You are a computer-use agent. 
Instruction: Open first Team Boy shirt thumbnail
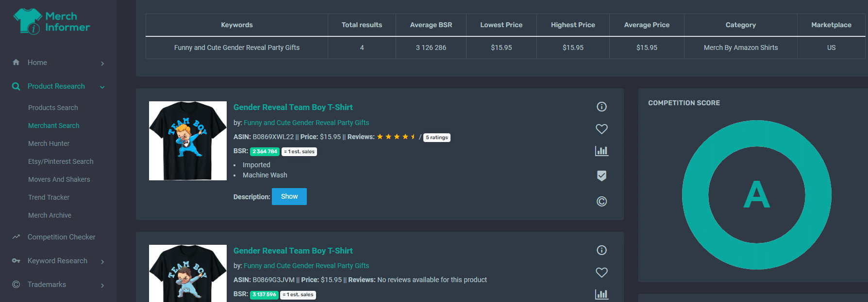pyautogui.click(x=188, y=141)
